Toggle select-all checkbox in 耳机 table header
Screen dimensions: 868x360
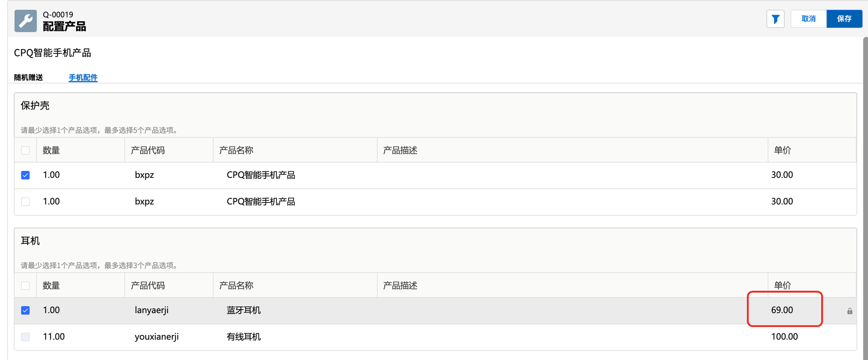[x=26, y=286]
